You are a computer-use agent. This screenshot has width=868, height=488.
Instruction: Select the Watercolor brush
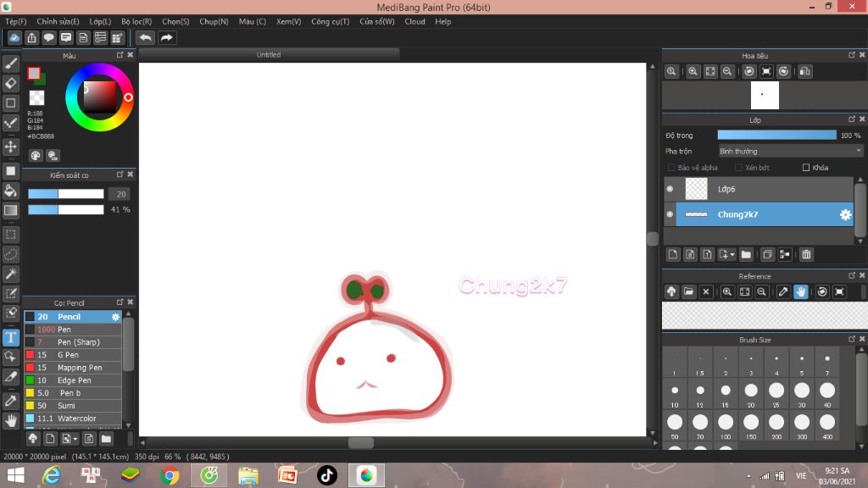(x=73, y=419)
